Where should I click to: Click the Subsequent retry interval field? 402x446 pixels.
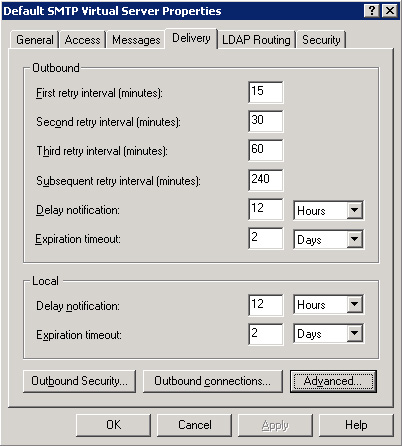[266, 180]
